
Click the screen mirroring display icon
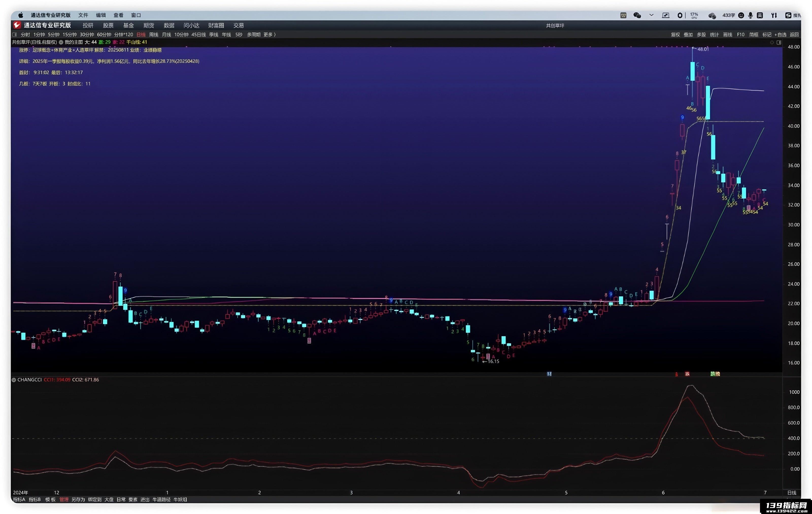pyautogui.click(x=666, y=15)
